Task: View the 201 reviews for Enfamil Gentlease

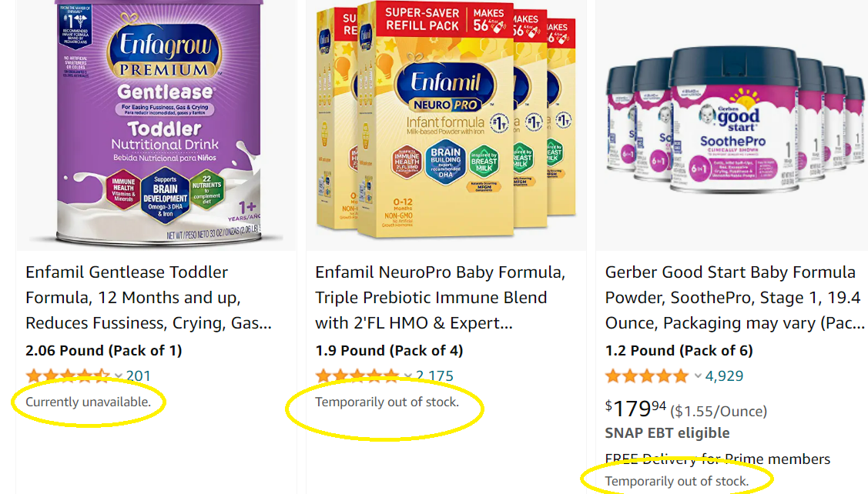Action: click(139, 376)
